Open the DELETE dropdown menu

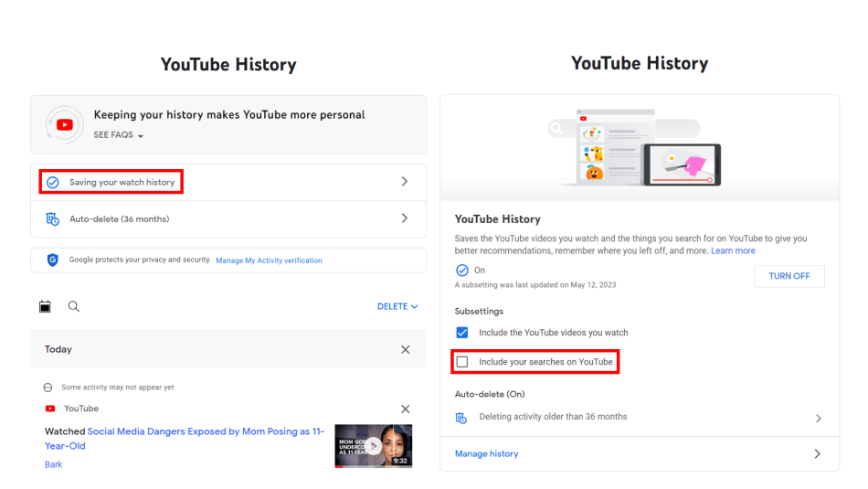[397, 306]
